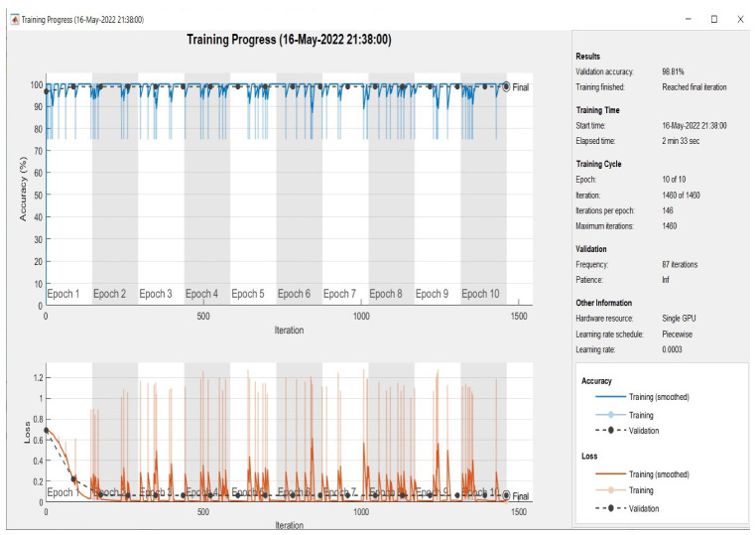Click the 'Epoch 5' label in accuracy plot
This screenshot has width=756, height=535.
248,294
